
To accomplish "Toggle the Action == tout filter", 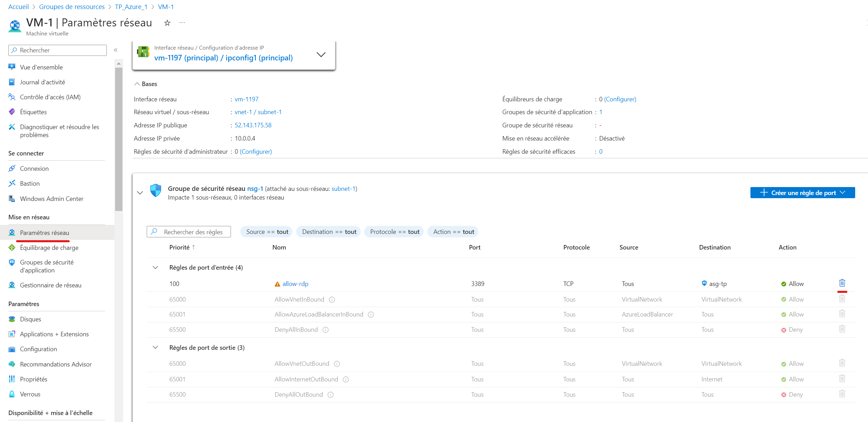I will (x=453, y=232).
